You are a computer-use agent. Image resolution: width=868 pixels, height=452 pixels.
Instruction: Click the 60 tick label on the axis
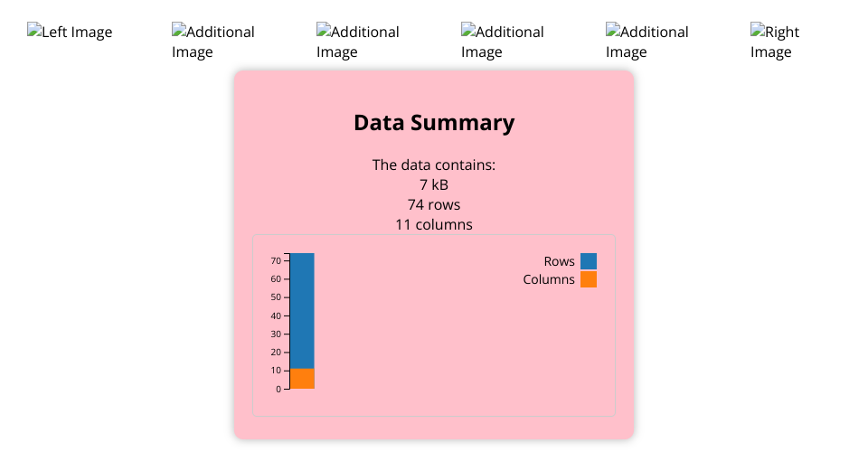click(x=277, y=279)
